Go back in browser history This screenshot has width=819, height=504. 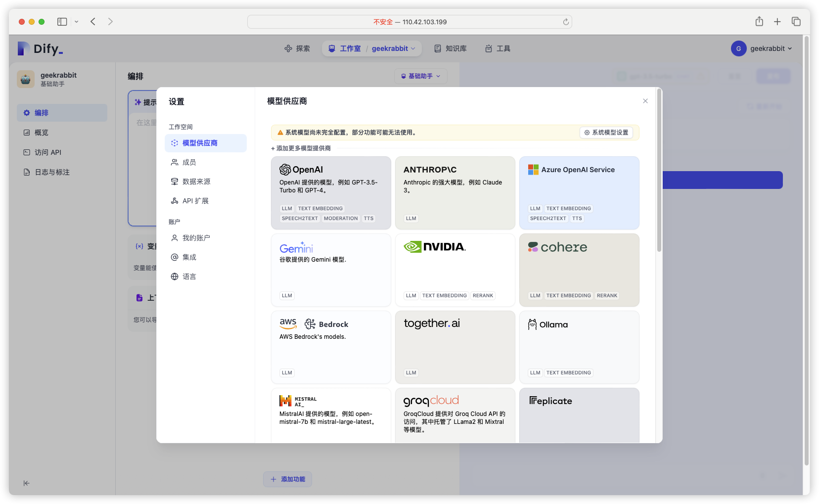pos(93,22)
